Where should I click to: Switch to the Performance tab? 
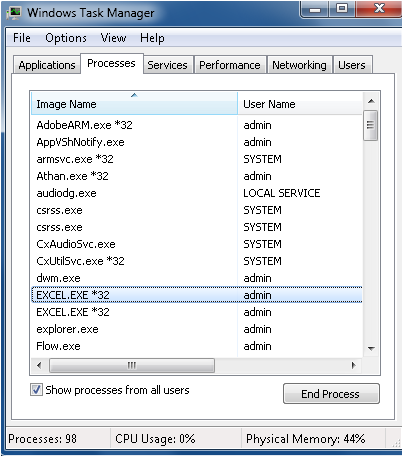click(x=230, y=65)
